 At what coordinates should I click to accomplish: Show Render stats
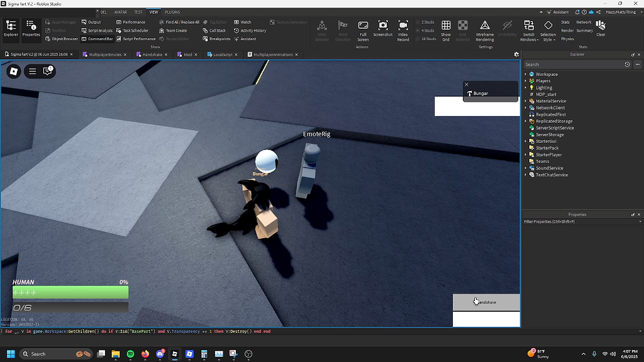567,30
